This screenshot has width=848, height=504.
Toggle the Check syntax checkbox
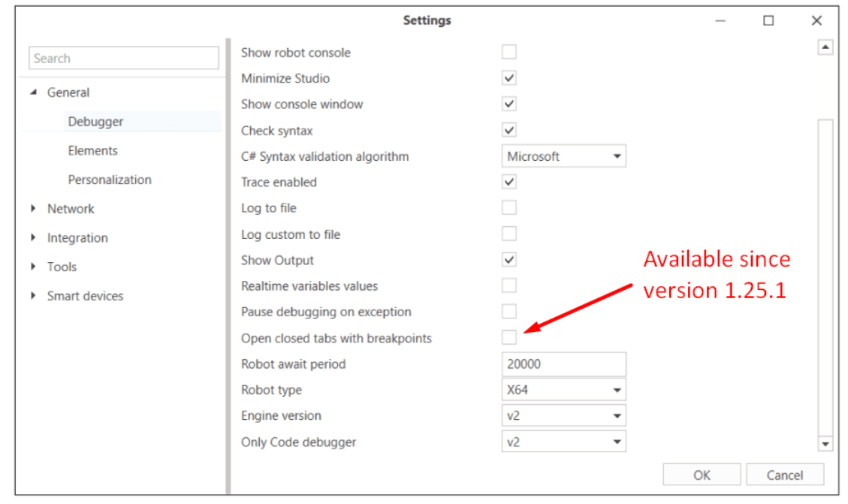[x=509, y=130]
